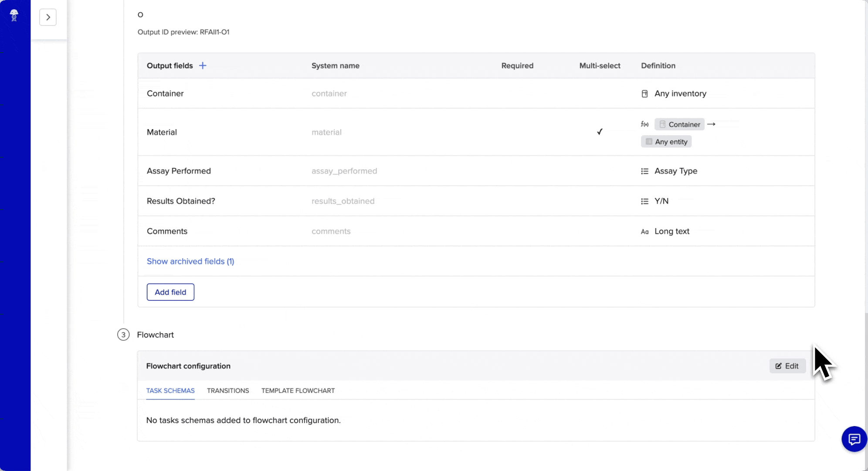Viewport: 868px width, 471px height.
Task: Click the list icon beside Assay Type
Action: coord(645,171)
